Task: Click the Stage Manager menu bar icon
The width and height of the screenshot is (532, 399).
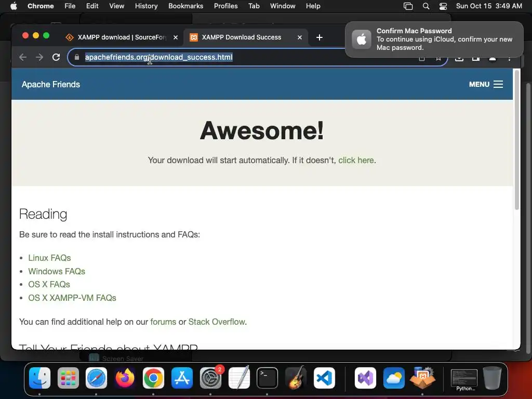Action: (x=408, y=6)
